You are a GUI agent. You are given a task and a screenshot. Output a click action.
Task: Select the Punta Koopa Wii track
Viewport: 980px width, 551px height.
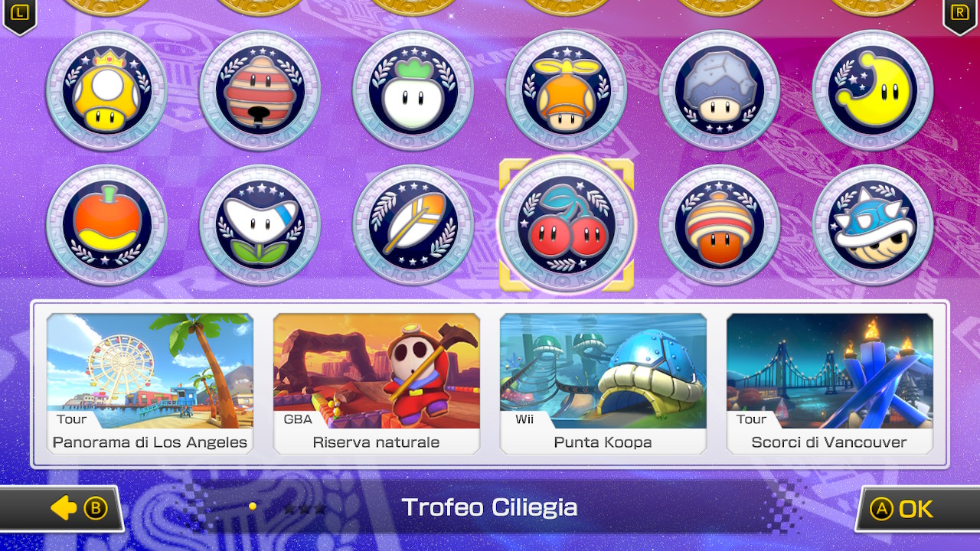(x=603, y=383)
